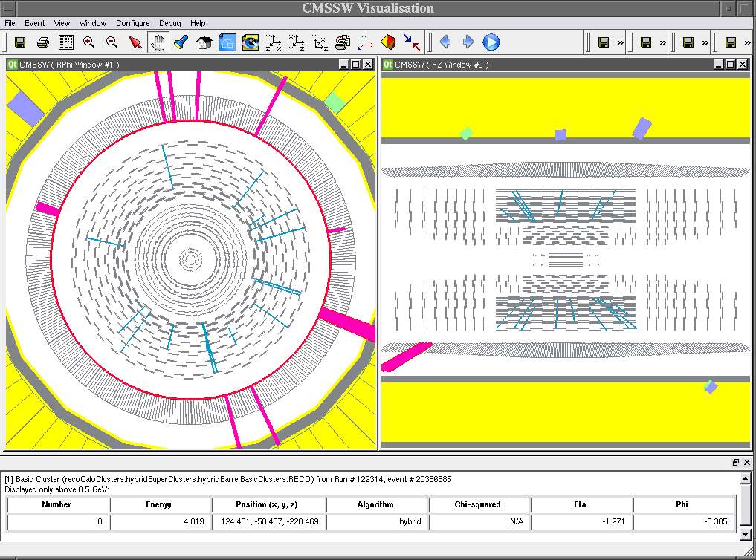The height and width of the screenshot is (560, 756).
Task: Click the Position (x, y, z) column header
Action: [268, 504]
